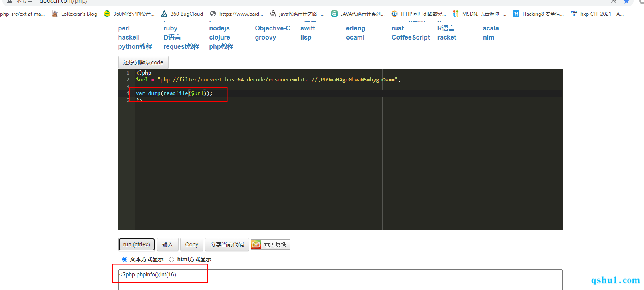Open the 360网络空间资产 bookmark
The height and width of the screenshot is (290, 644).
[129, 14]
